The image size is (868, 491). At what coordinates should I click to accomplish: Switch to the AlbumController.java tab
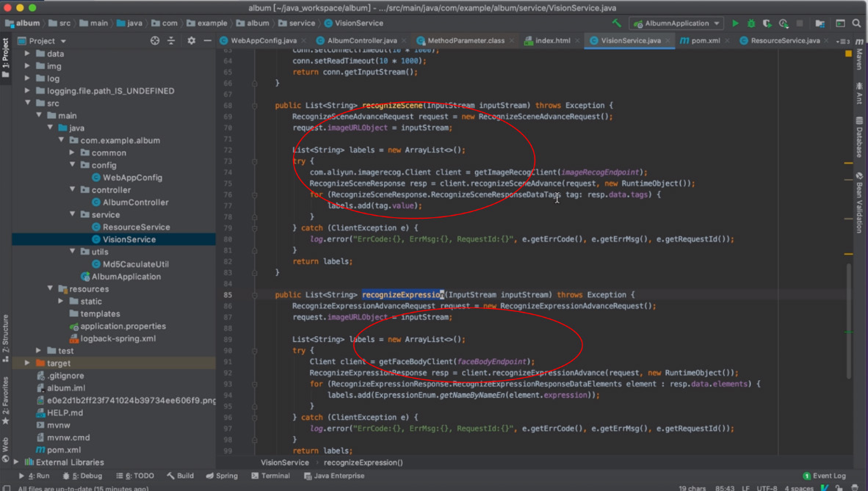(x=361, y=41)
